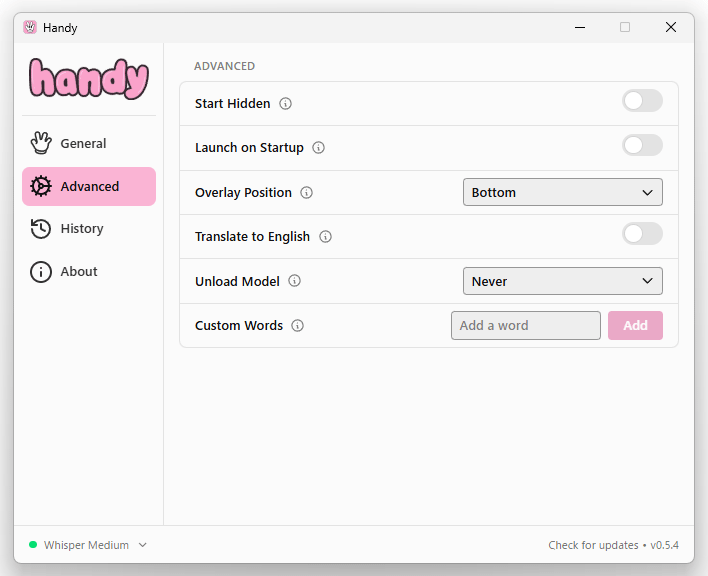Viewport: 708px width, 576px height.
Task: Click the Handy app icon in title bar
Action: [x=30, y=28]
